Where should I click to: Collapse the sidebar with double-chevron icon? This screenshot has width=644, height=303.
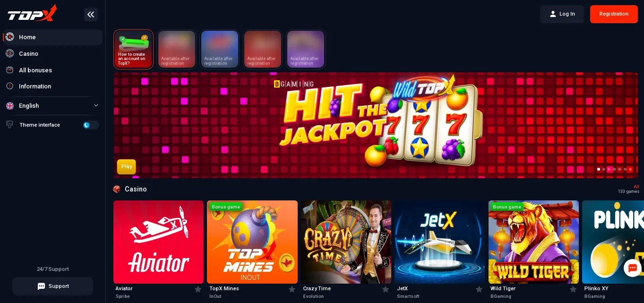(91, 14)
